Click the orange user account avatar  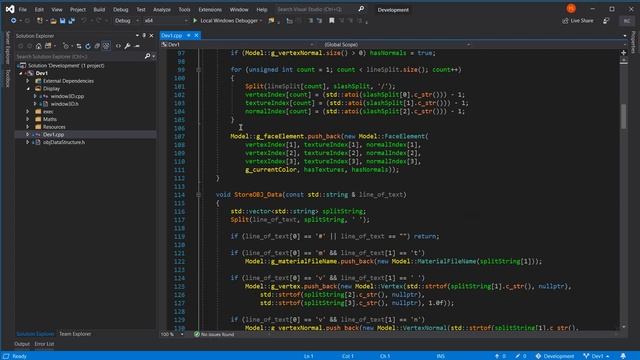(571, 9)
